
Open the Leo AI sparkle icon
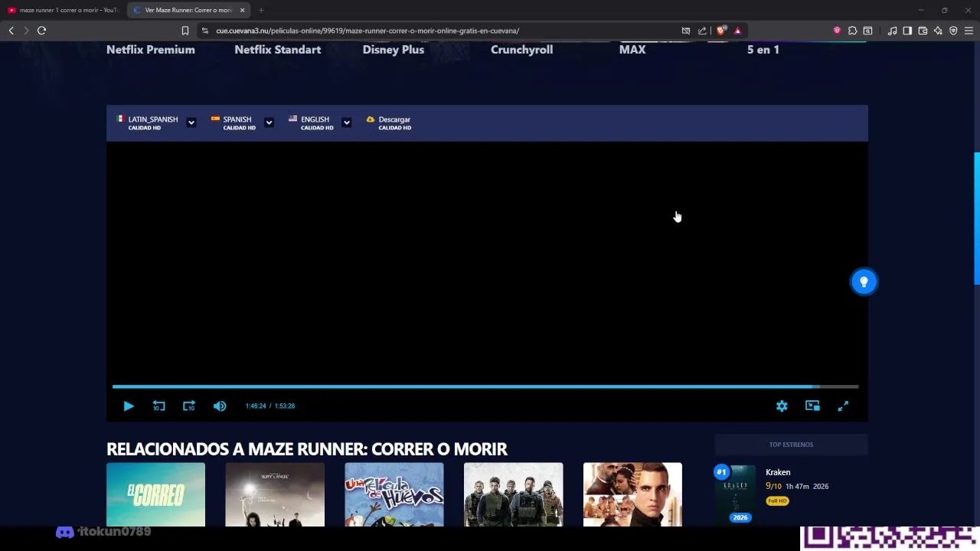click(x=938, y=31)
